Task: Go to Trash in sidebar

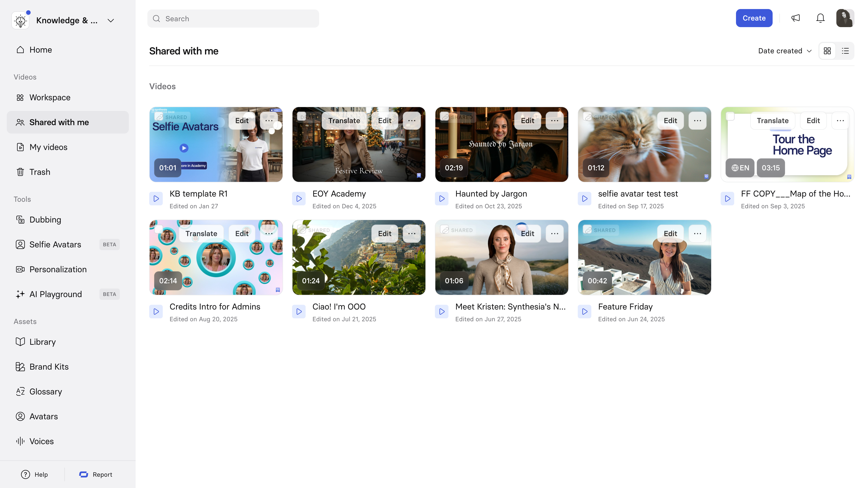Action: (x=40, y=172)
